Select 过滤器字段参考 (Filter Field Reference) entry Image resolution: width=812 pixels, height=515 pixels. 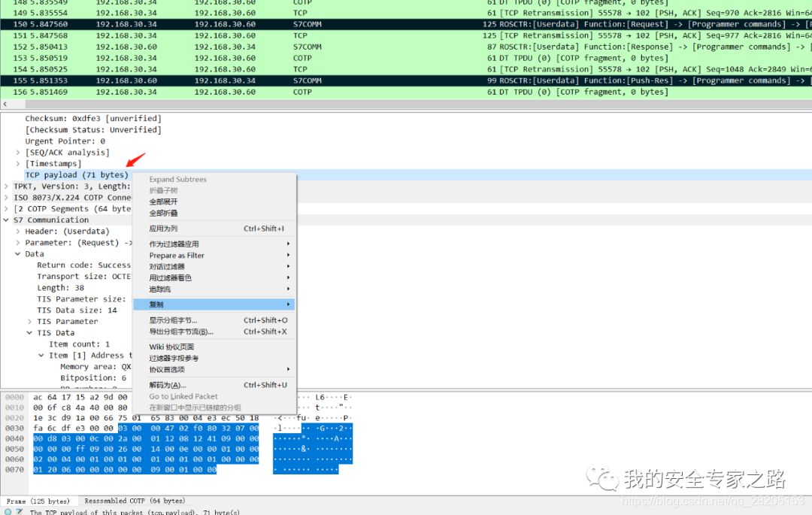pos(214,358)
